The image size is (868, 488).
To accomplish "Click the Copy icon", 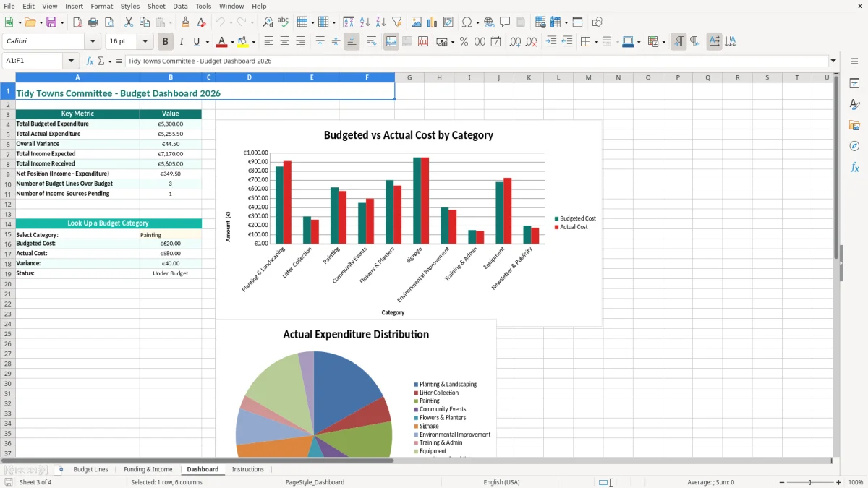I will (145, 22).
